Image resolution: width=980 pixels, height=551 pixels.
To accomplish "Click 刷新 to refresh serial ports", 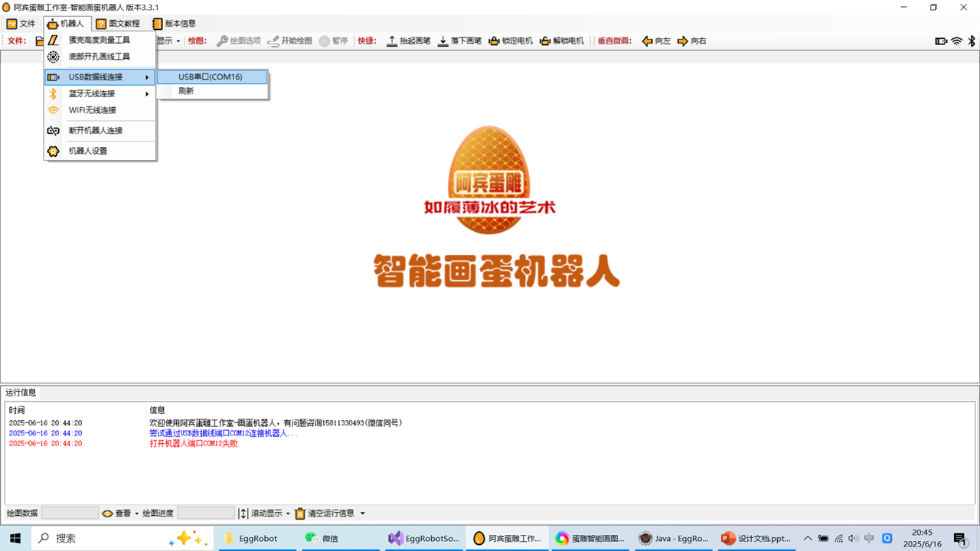I will (186, 91).
